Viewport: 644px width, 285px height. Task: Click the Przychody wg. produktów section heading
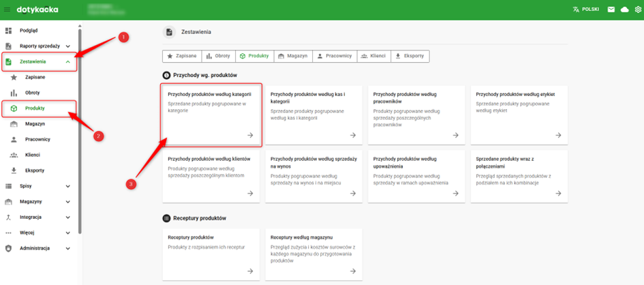[x=205, y=76]
